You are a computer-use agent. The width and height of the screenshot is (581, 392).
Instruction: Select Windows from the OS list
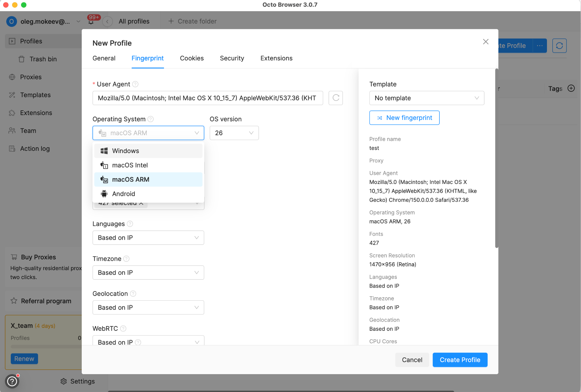click(x=148, y=151)
